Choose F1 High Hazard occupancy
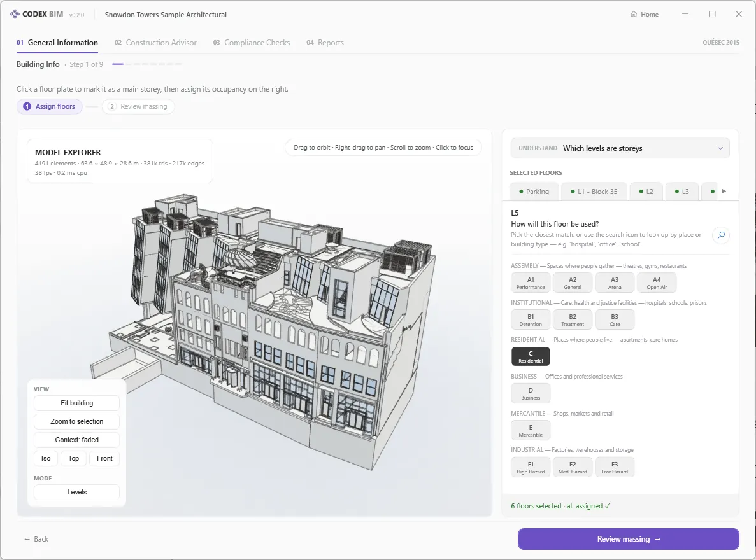 click(531, 468)
